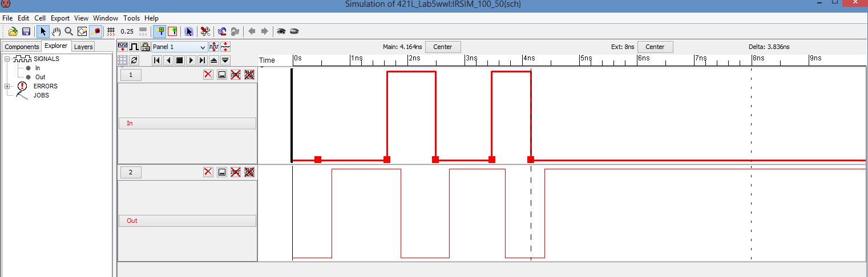This screenshot has width=868, height=277.
Task: Open library with the folder icon
Action: point(13,31)
